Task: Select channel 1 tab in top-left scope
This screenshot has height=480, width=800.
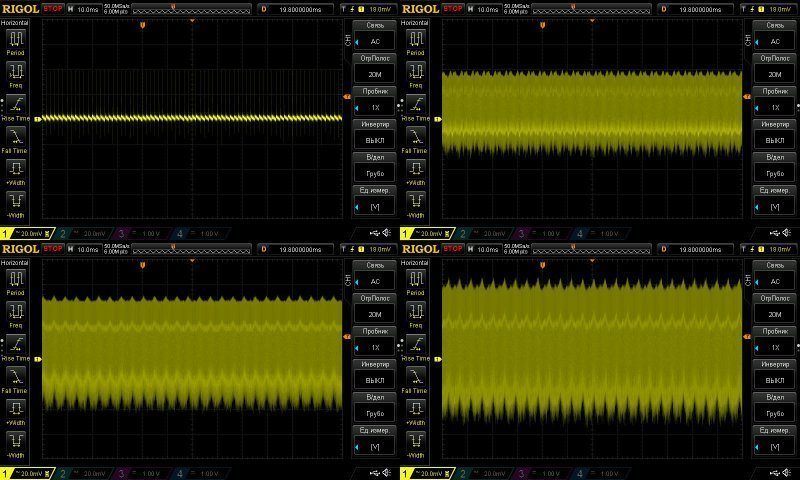Action: (27, 234)
